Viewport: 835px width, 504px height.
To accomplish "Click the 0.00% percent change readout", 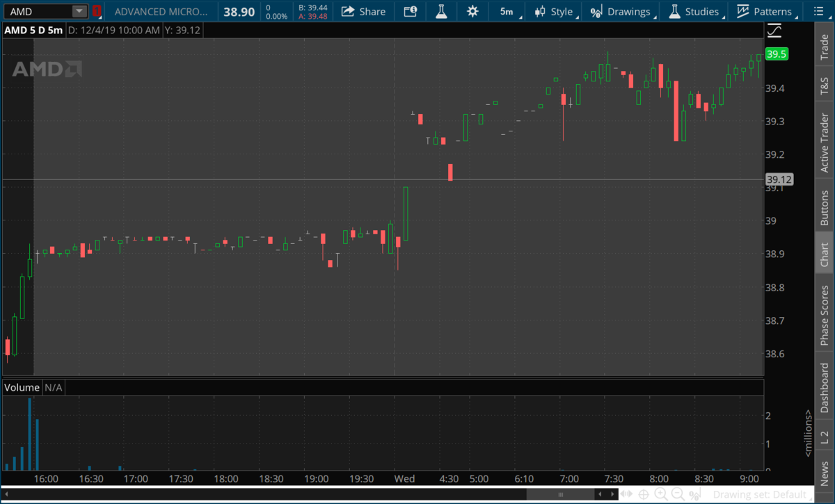I will coord(276,16).
